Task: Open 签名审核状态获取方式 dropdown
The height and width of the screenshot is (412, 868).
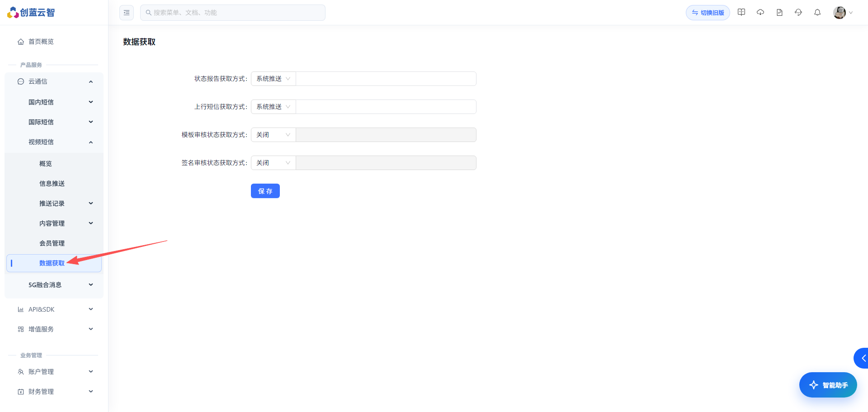Action: pos(274,163)
